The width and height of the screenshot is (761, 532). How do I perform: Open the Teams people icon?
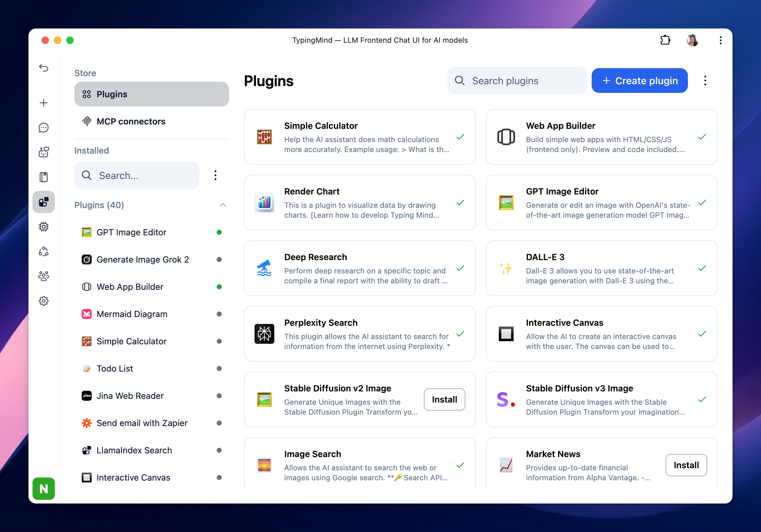point(44,276)
